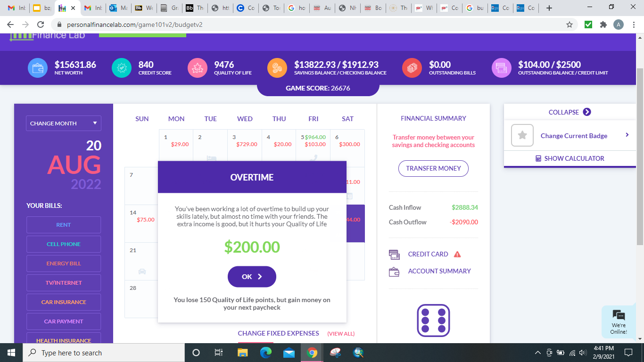
Task: Click the Net Worth wallet icon
Action: (37, 68)
